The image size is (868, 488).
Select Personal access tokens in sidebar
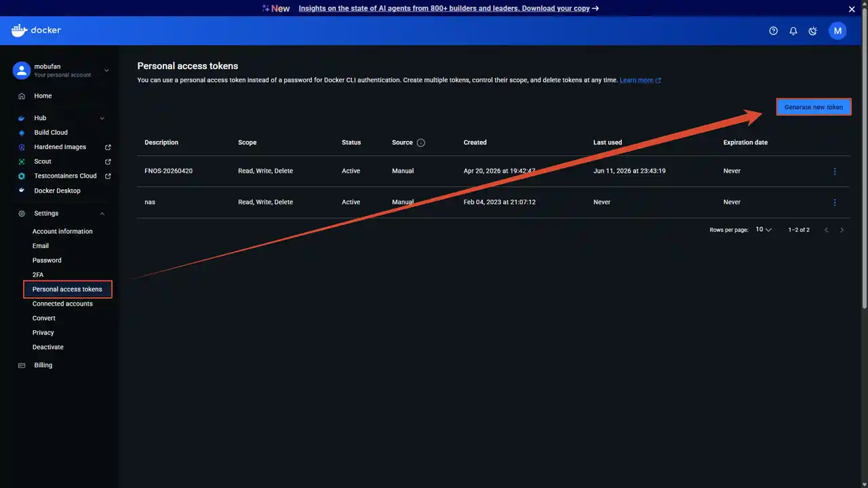tap(67, 289)
